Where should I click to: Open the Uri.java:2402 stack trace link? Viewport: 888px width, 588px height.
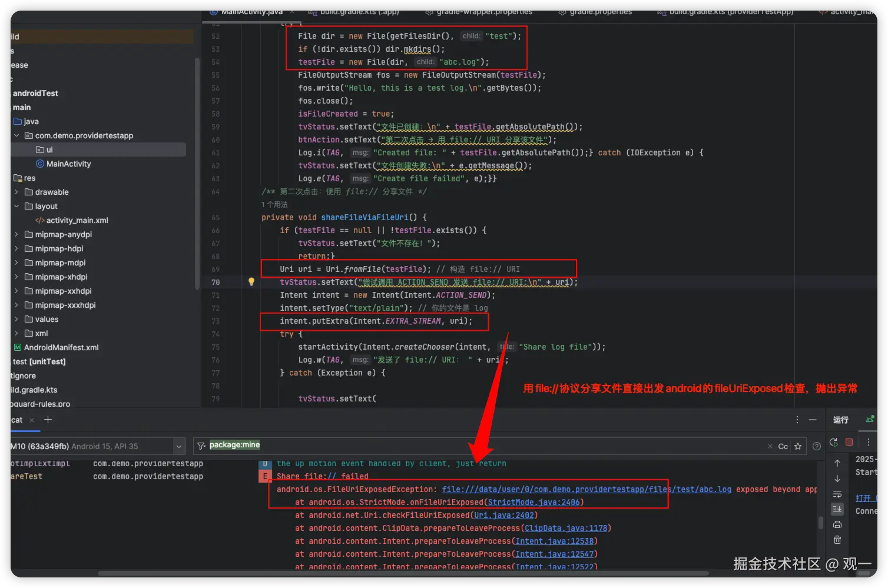pyautogui.click(x=504, y=515)
